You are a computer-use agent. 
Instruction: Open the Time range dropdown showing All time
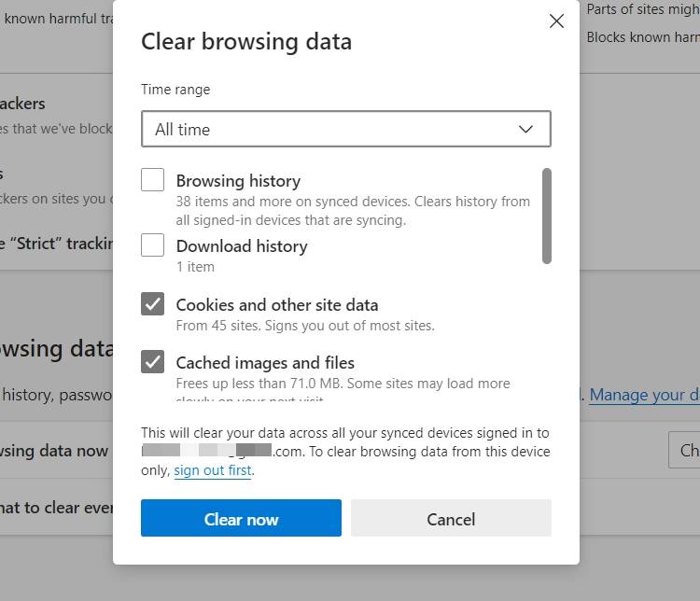click(x=345, y=130)
